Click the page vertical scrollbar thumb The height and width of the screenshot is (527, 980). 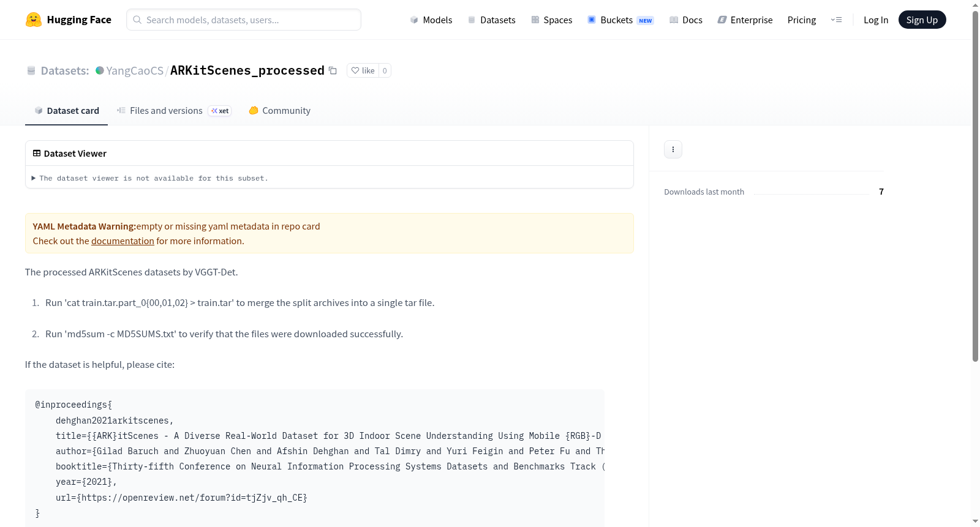coord(976,185)
